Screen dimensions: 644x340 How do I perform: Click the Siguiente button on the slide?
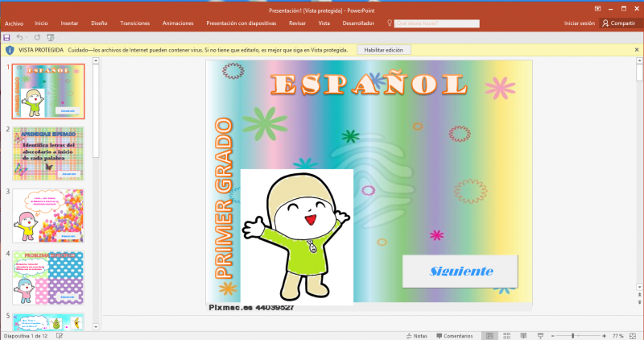click(x=460, y=272)
